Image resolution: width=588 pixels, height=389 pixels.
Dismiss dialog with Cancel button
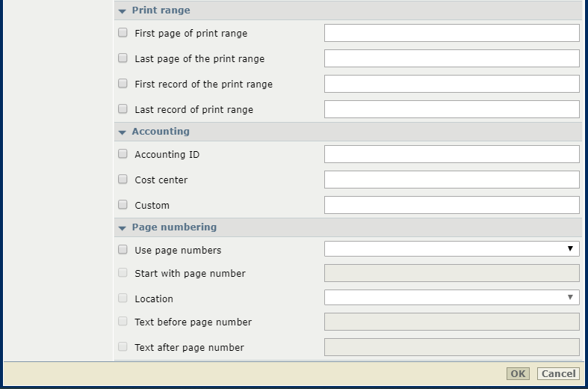pos(558,373)
